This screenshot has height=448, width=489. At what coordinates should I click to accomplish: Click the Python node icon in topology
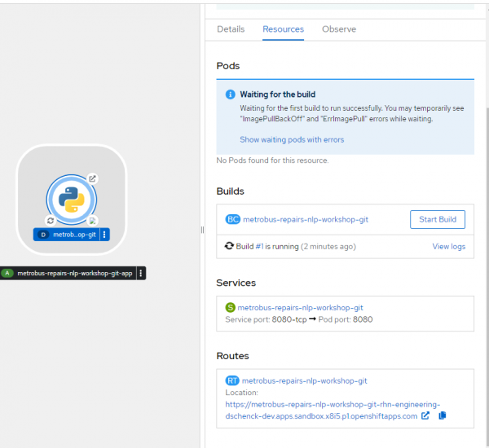point(72,199)
